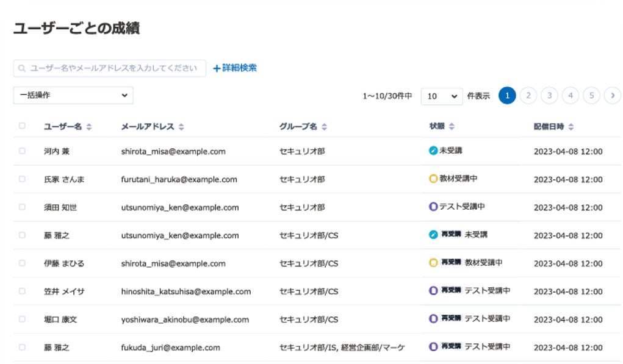Image resolution: width=623 pixels, height=364 pixels.
Task: Sort by グループ名 column arrows
Action: pyautogui.click(x=325, y=127)
